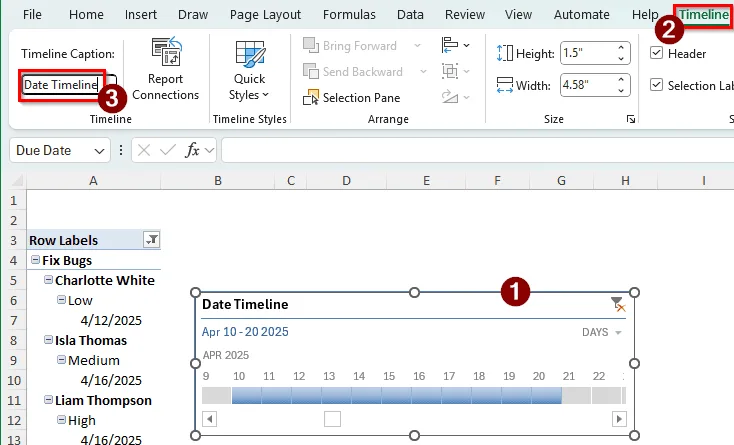Click the Height value field
Screen dimensions: 734x445
click(x=588, y=53)
